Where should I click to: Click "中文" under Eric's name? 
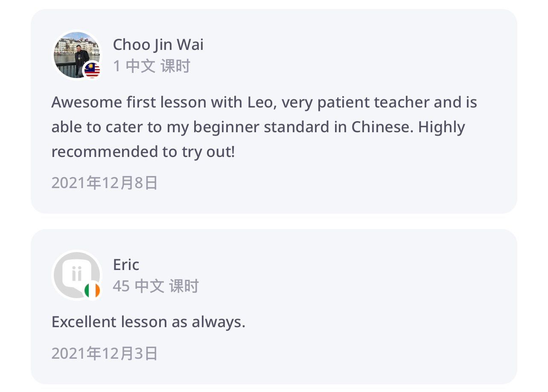coord(149,286)
